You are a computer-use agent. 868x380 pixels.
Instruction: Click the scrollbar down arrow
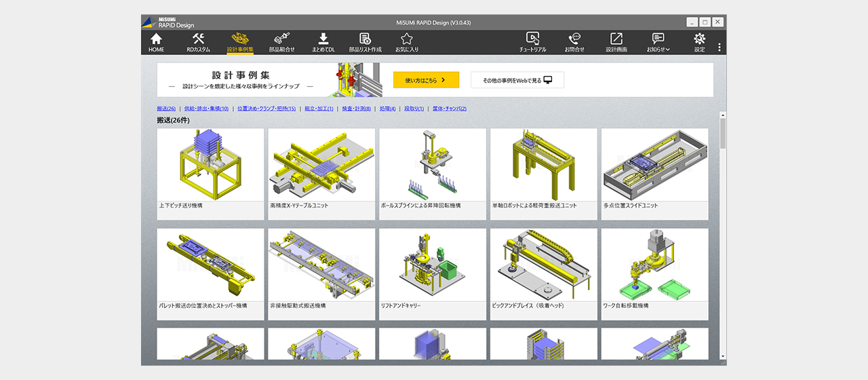[x=723, y=356]
